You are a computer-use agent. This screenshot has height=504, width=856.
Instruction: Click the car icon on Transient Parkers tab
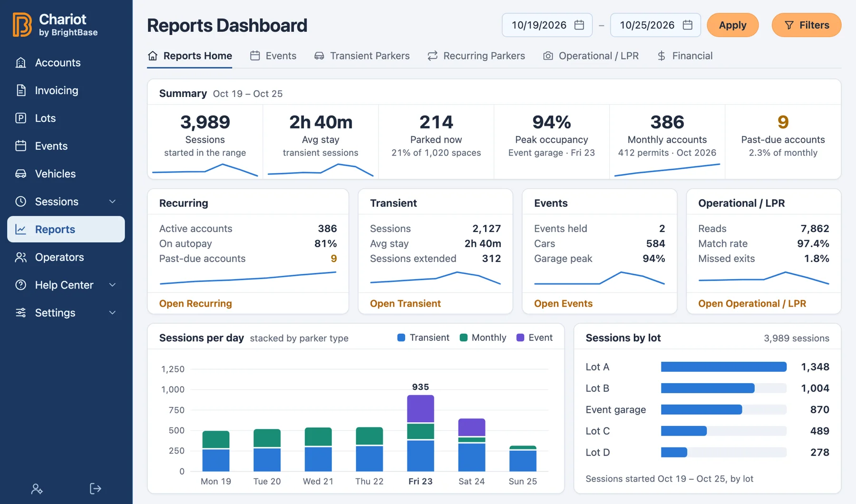319,56
